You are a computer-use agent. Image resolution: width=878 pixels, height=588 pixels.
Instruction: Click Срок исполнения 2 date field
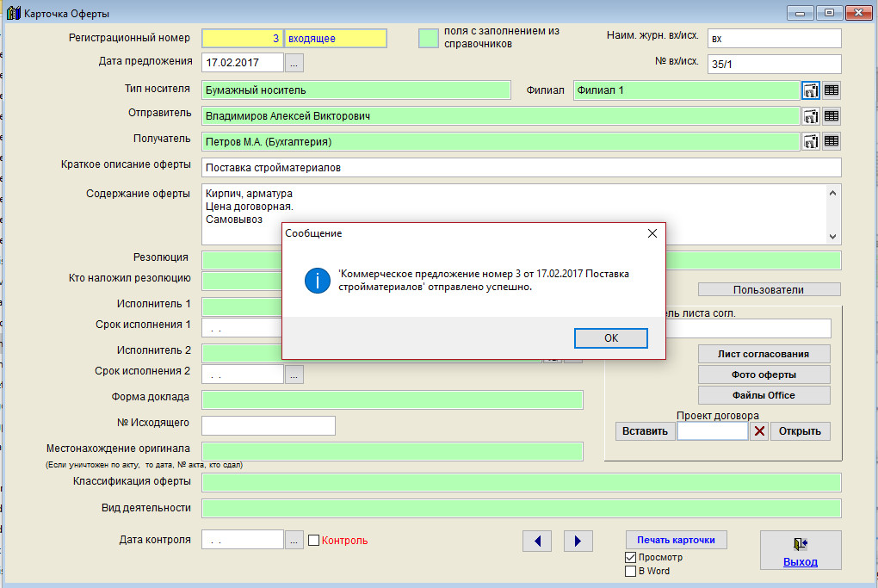(243, 374)
